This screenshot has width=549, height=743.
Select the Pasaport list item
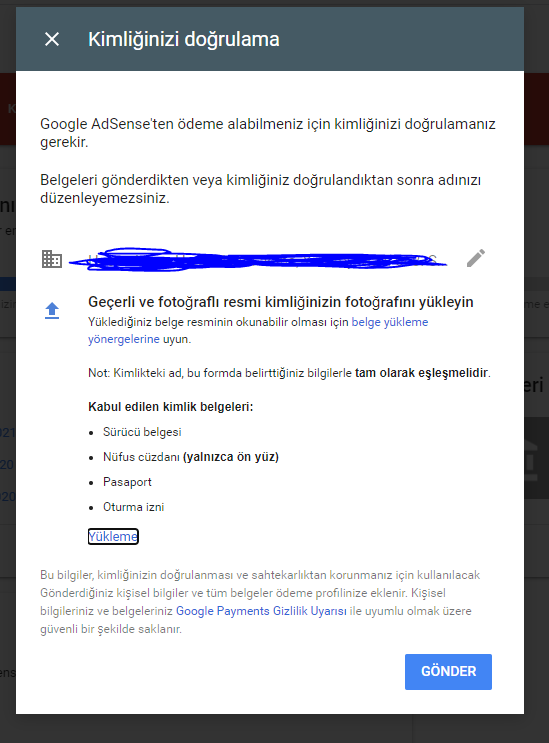pos(127,482)
